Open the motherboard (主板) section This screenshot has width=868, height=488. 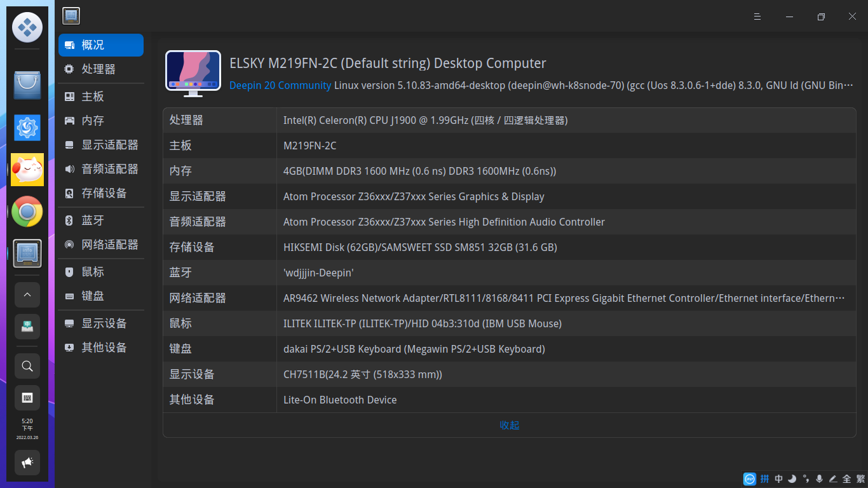pos(93,97)
